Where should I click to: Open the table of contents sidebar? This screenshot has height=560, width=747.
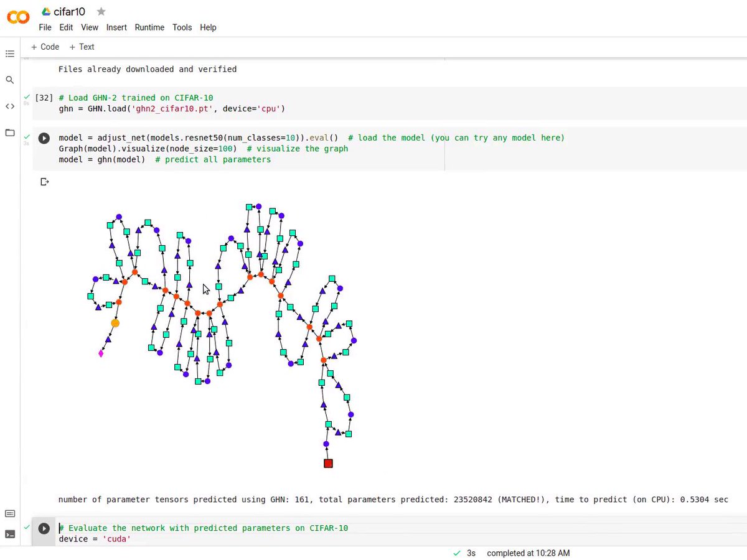(x=9, y=54)
